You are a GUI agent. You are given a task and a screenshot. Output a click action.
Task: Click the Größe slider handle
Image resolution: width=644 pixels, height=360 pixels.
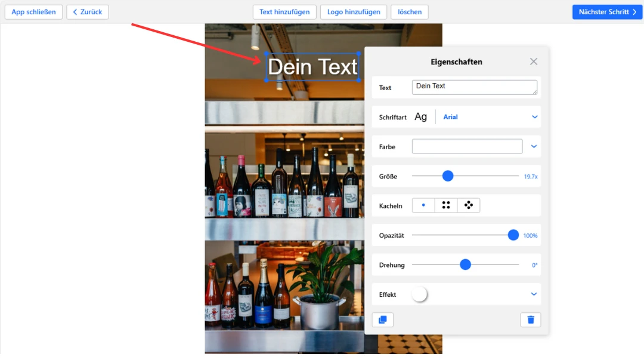[x=448, y=176]
